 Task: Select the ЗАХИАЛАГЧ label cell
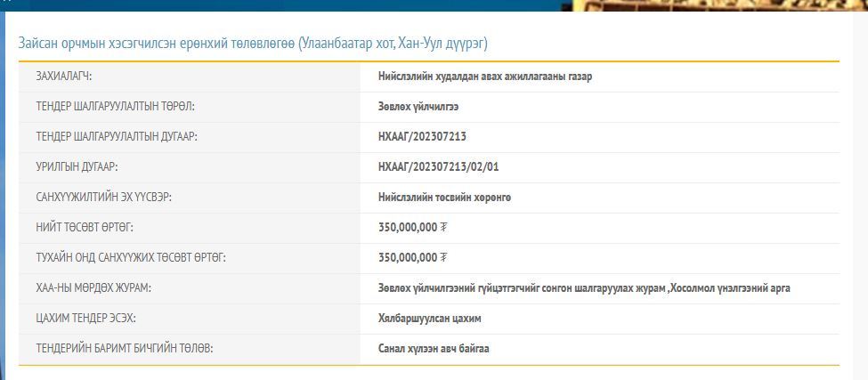[63, 77]
